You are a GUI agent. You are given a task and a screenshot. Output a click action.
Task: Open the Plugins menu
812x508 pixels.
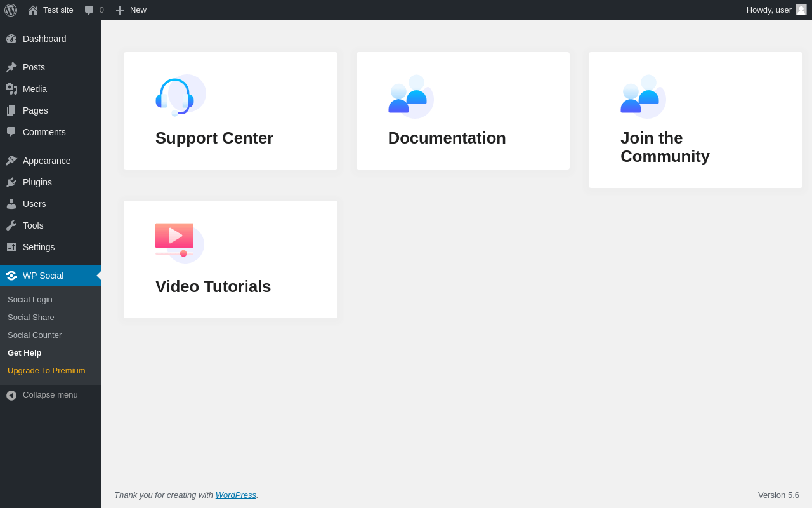click(x=51, y=182)
